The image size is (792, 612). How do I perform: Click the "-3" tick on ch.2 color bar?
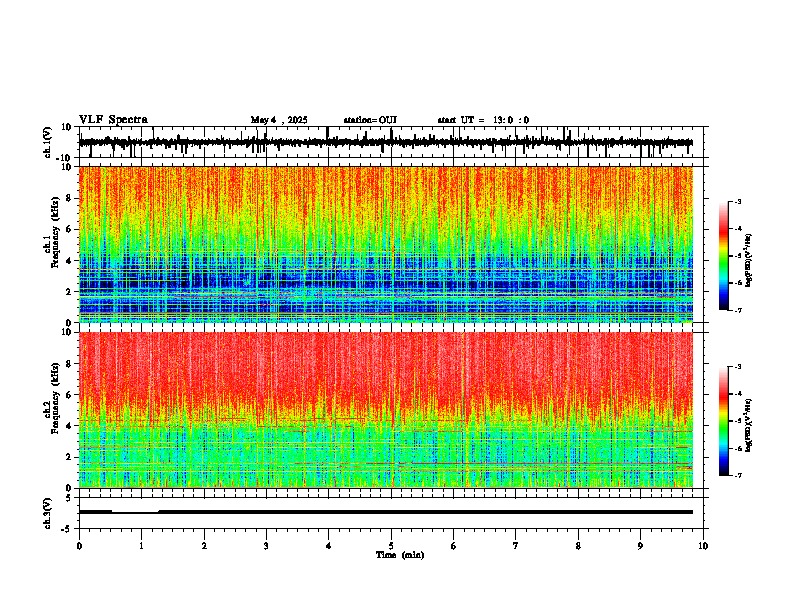pos(737,367)
